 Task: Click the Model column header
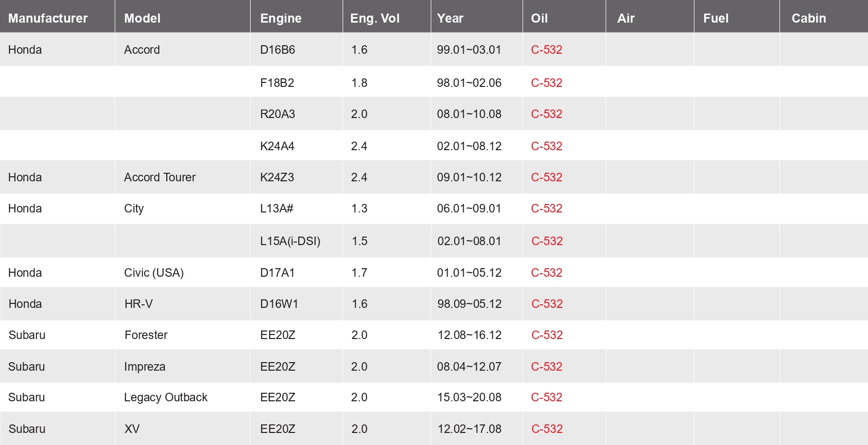coord(142,18)
